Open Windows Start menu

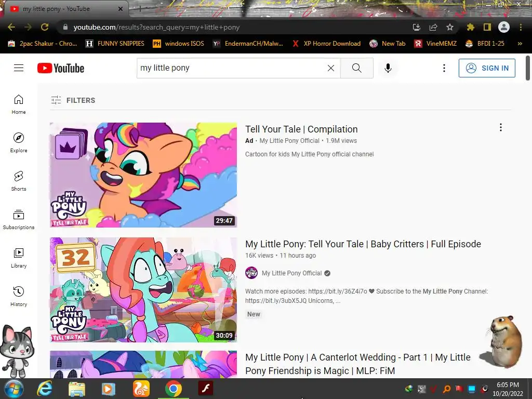[x=13, y=389]
